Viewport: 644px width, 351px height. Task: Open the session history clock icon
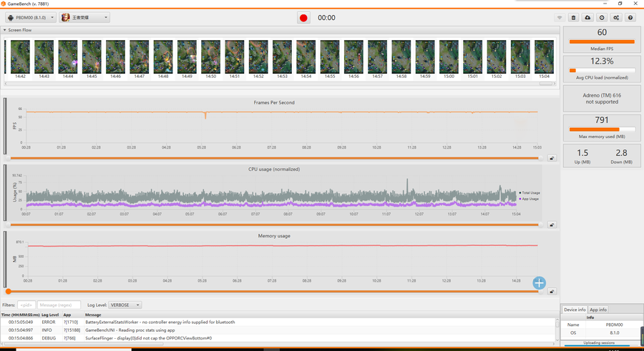click(602, 18)
